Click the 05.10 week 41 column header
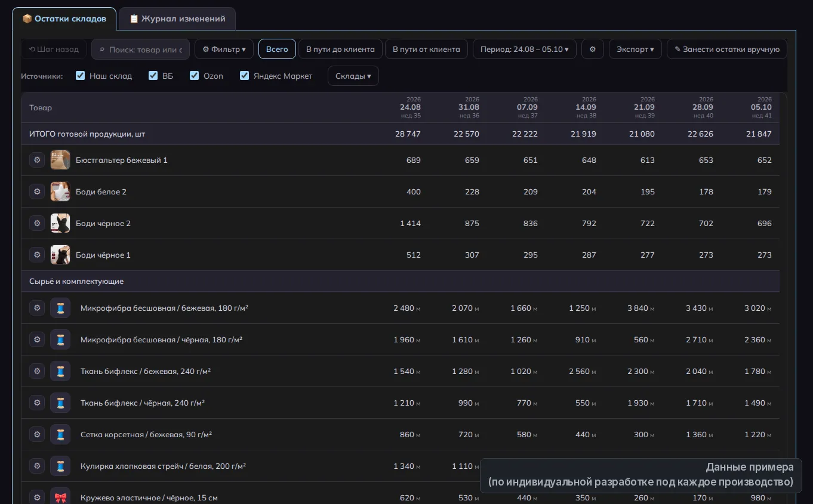 (761, 107)
